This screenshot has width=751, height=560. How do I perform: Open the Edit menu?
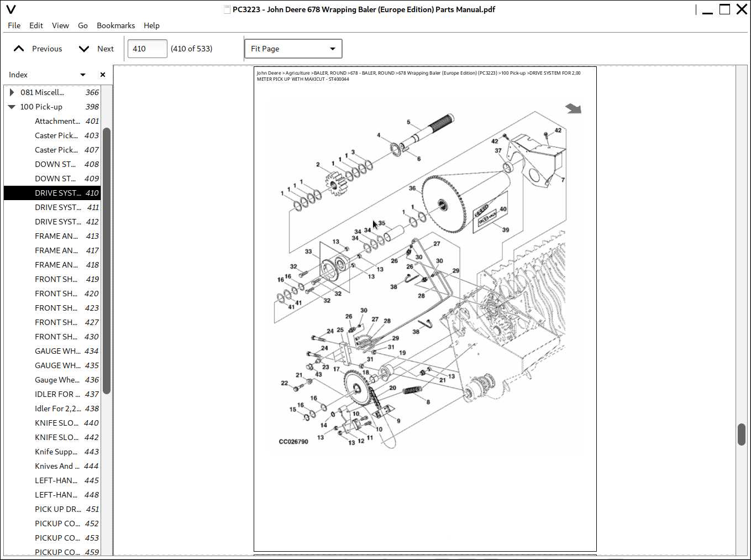coord(36,25)
